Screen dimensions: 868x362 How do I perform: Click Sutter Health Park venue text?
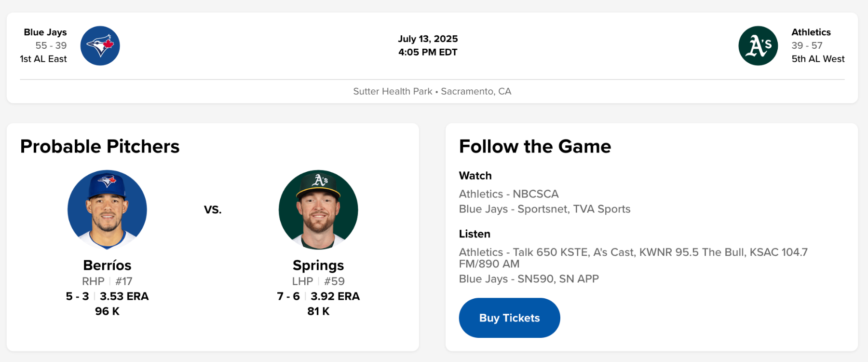[393, 91]
